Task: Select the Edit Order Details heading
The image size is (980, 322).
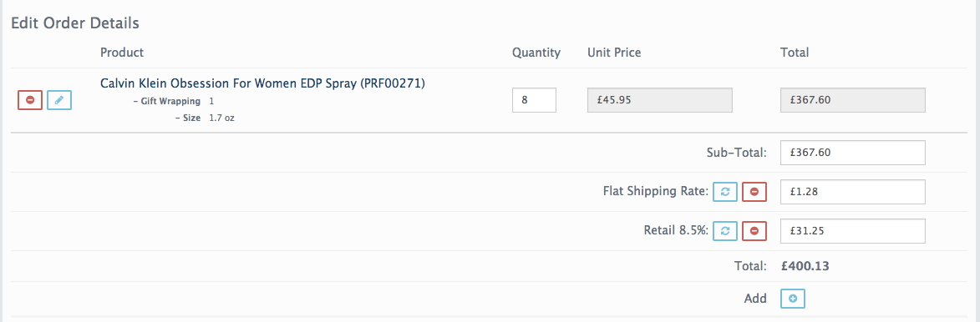Action: tap(75, 23)
